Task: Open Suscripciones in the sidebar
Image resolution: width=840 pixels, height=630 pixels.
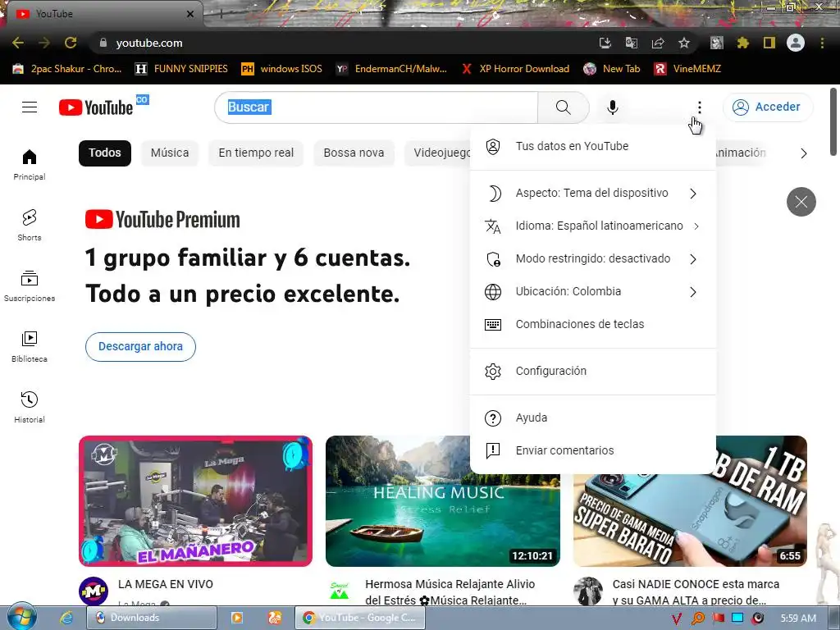Action: click(30, 285)
